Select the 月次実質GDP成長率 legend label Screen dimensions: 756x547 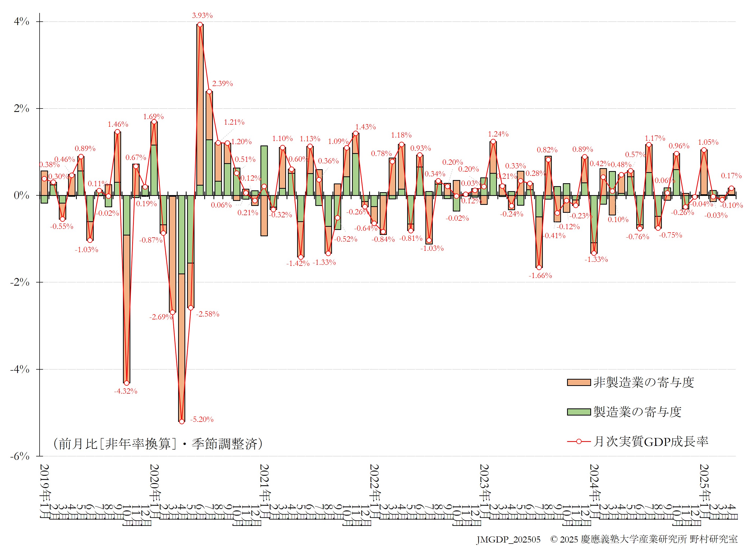tap(651, 442)
